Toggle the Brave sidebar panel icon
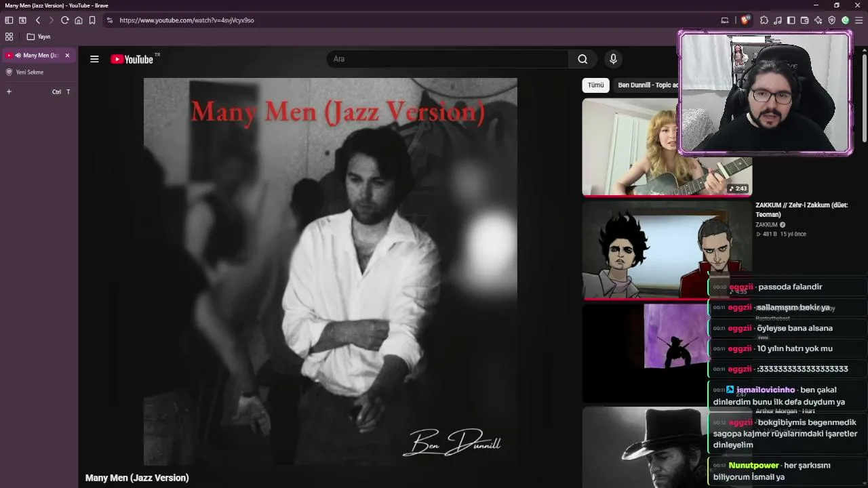The image size is (868, 488). tap(791, 20)
